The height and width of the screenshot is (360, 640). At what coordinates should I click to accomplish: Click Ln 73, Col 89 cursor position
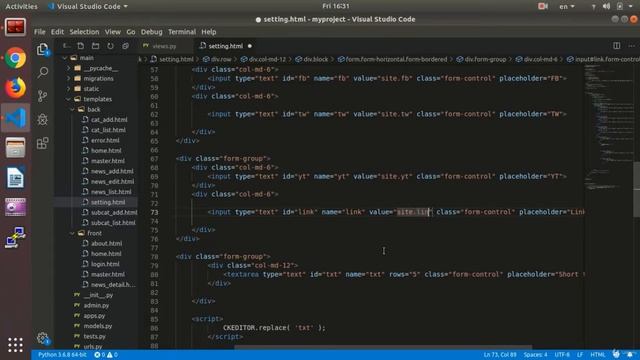500,355
